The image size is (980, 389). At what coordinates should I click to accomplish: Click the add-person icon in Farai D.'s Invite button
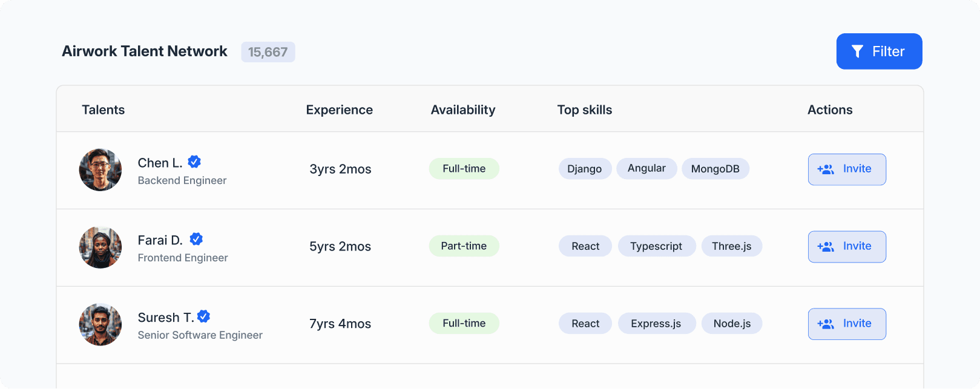[x=826, y=247]
